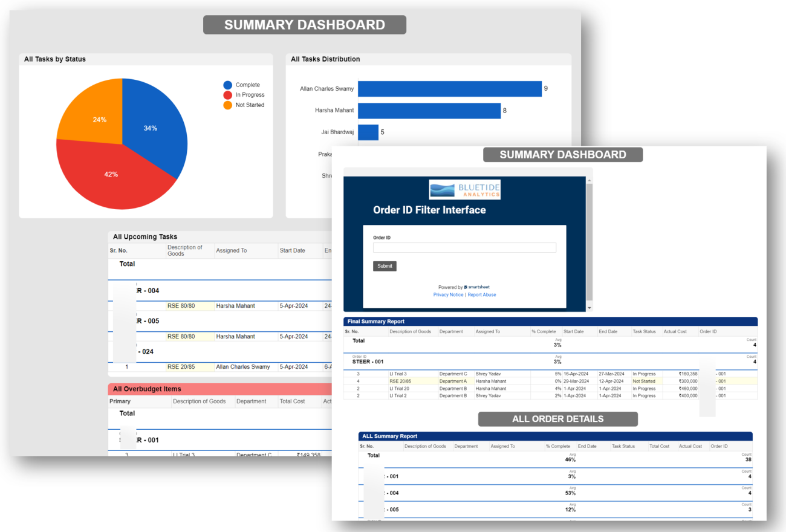Click inside the Order ID input field
This screenshot has width=786, height=532.
[x=464, y=247]
